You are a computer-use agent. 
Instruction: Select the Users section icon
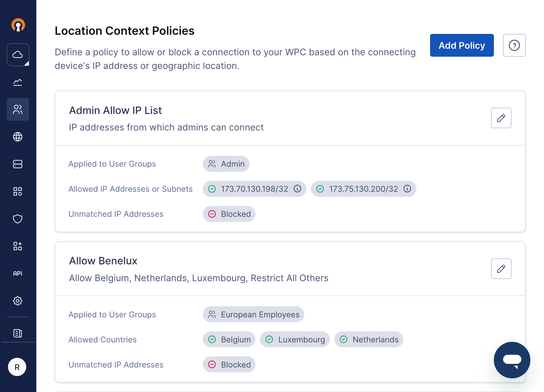[18, 109]
